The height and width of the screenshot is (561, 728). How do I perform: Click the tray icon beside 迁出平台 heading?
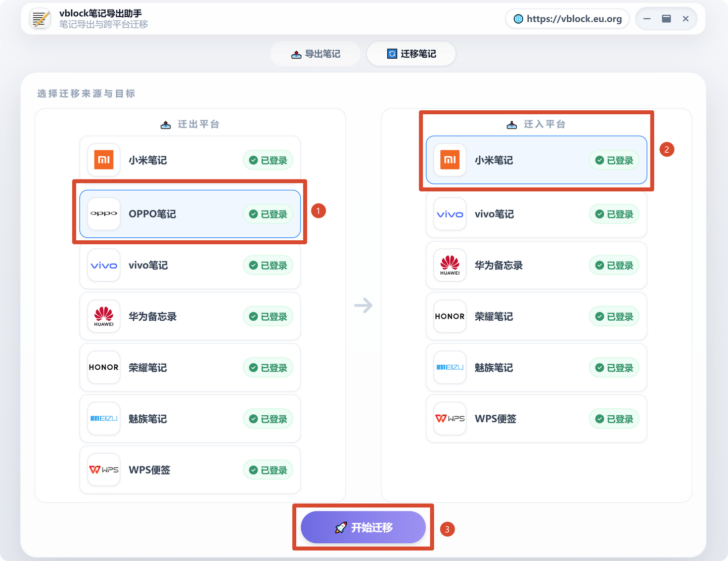165,125
